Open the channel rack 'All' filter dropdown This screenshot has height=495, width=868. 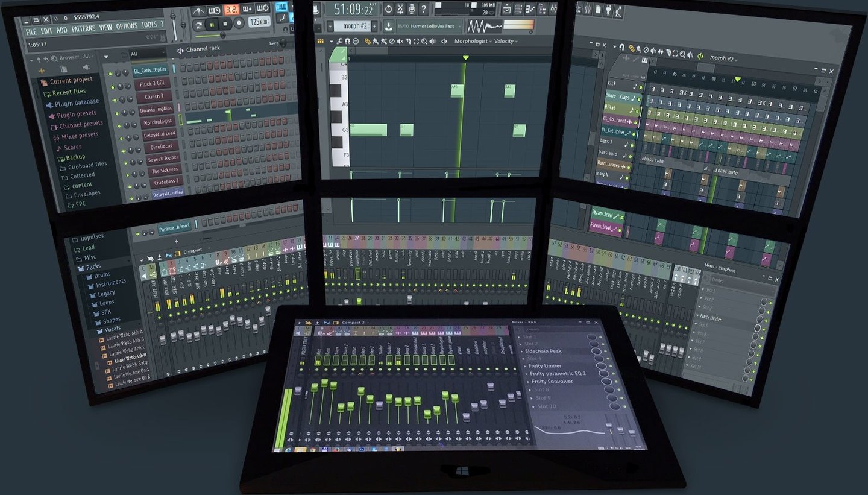coord(148,54)
